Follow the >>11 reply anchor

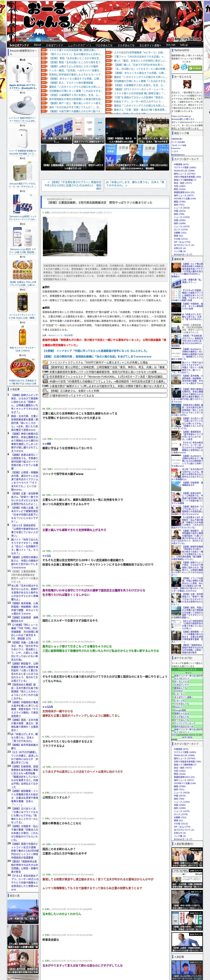click(46, 555)
